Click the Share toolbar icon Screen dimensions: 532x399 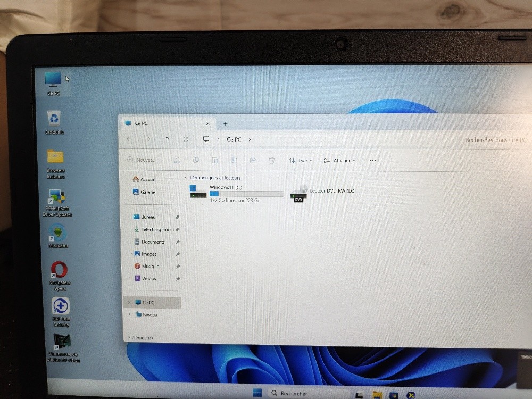(253, 160)
